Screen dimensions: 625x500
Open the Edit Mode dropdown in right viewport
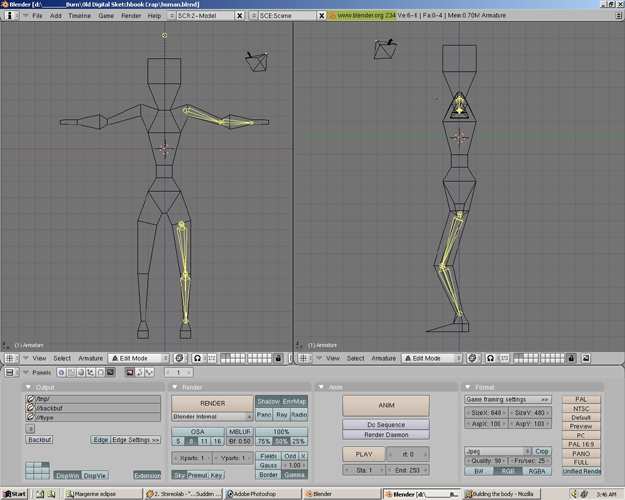click(432, 358)
